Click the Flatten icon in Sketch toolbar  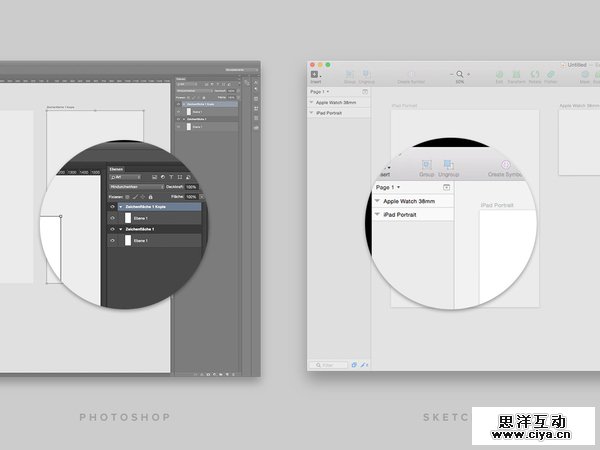click(x=550, y=74)
